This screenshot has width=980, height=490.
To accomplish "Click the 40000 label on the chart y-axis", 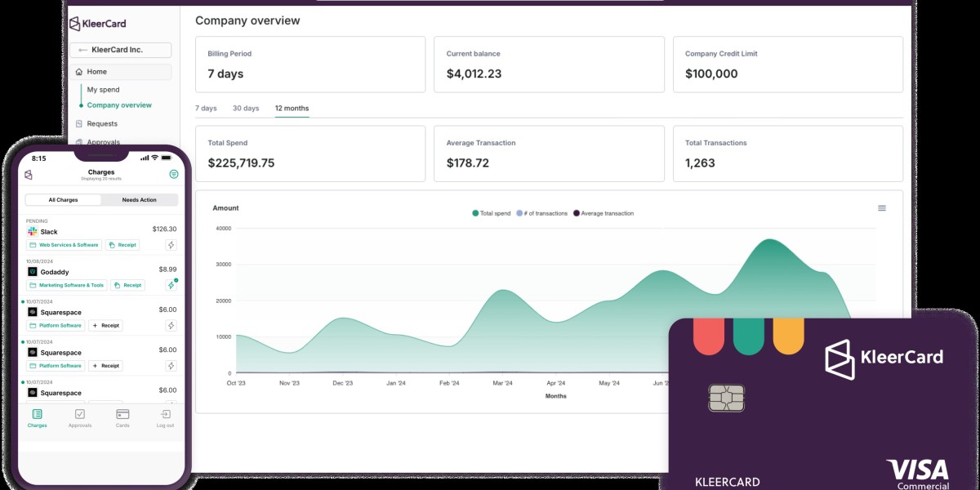I will pos(224,228).
